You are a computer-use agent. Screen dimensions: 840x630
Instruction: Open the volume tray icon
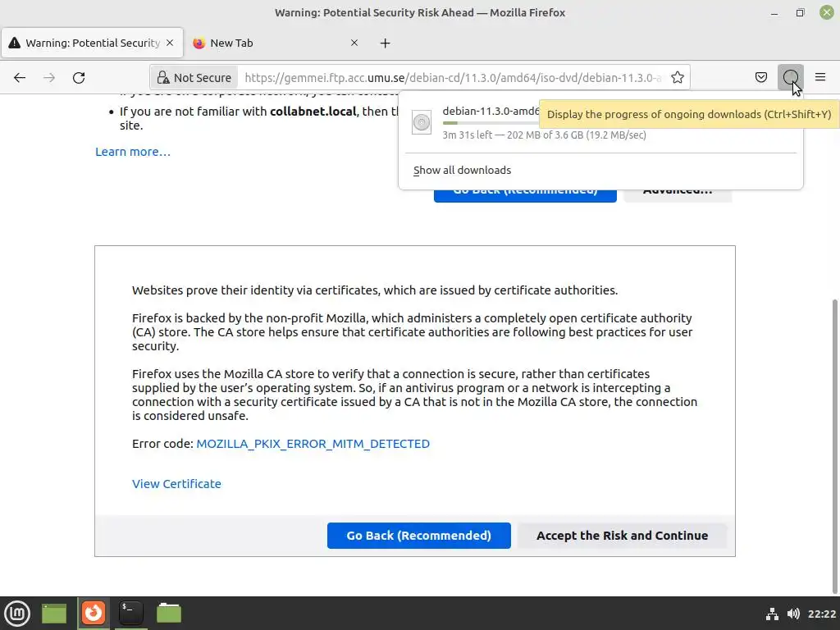[x=793, y=614]
